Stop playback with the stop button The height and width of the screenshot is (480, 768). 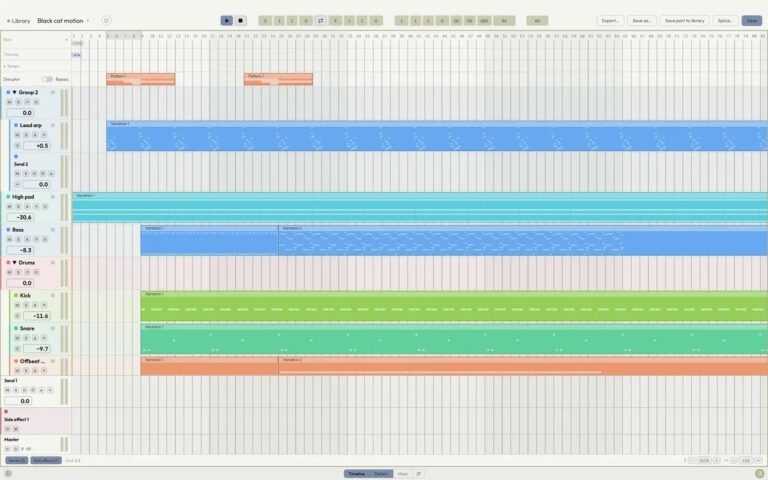click(240, 21)
